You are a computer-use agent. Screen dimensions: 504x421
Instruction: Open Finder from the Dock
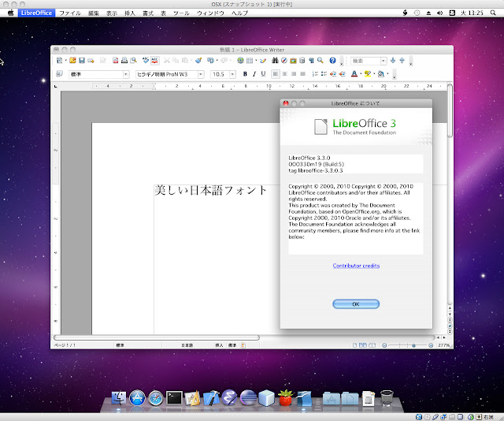119,398
